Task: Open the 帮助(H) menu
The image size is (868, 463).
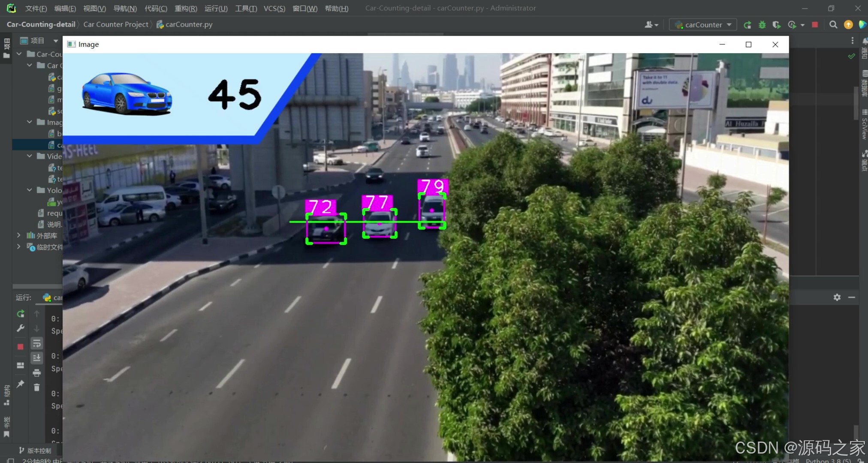Action: click(x=337, y=8)
